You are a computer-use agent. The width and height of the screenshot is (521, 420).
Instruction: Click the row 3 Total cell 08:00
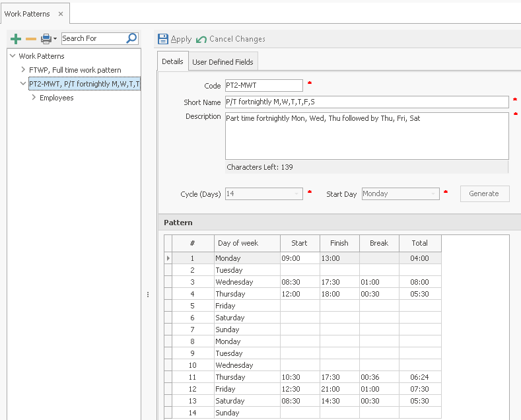tap(421, 282)
